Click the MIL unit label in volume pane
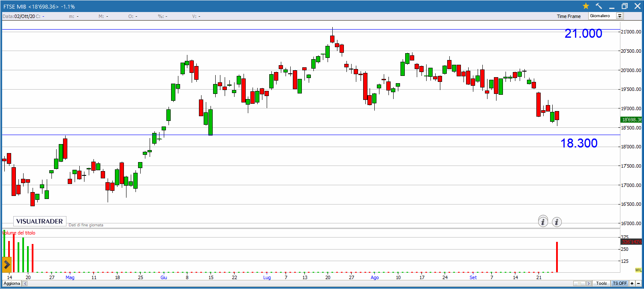The width and height of the screenshot is (644, 289). click(639, 270)
